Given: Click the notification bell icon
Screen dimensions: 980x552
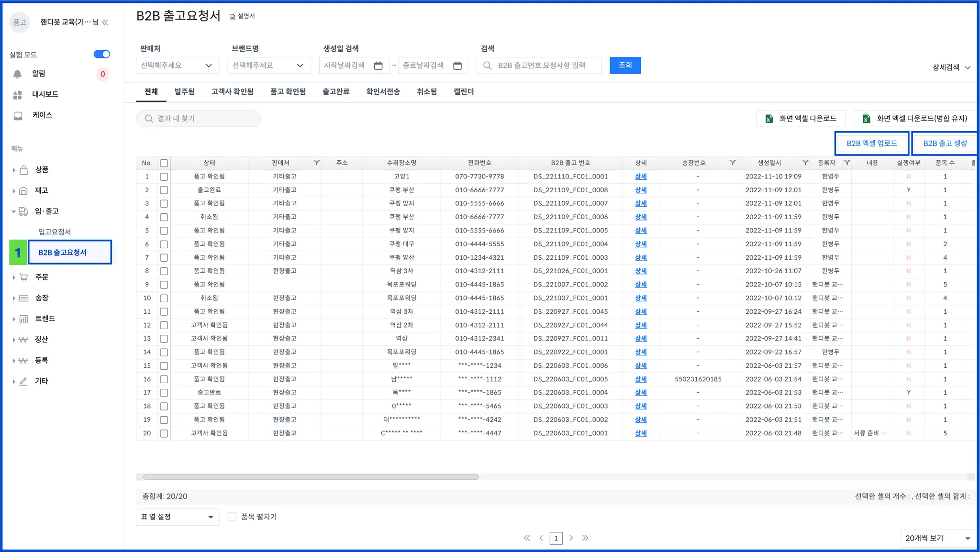Looking at the screenshot, I should coord(18,74).
